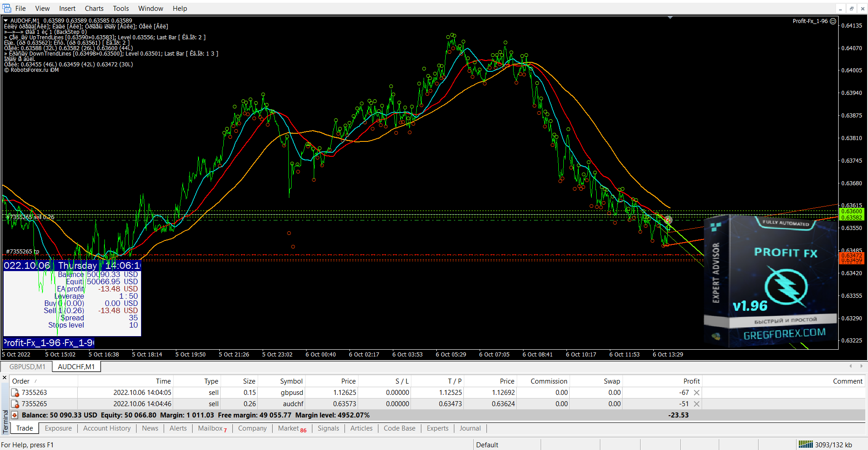Click the order icon beside 7355265
This screenshot has height=450, width=868.
(15, 404)
